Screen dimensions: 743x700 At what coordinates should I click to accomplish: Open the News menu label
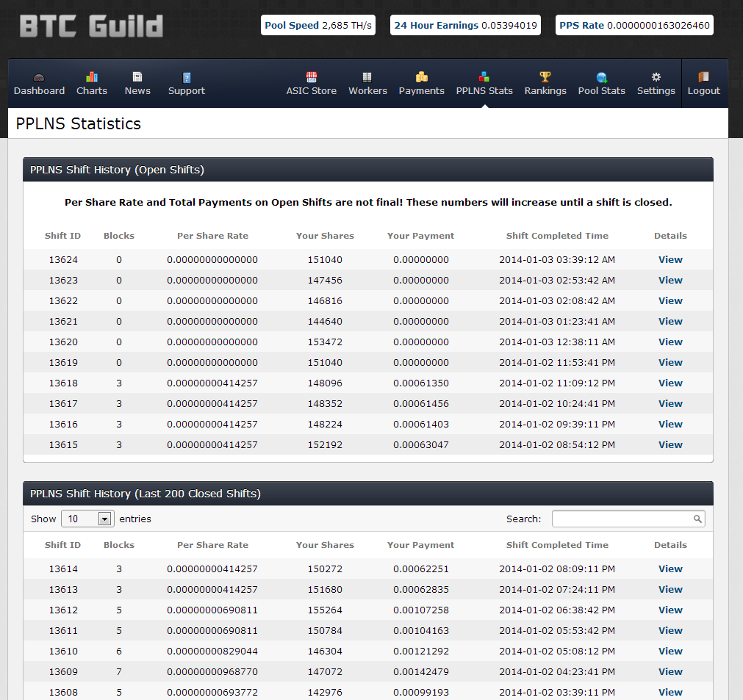137,90
